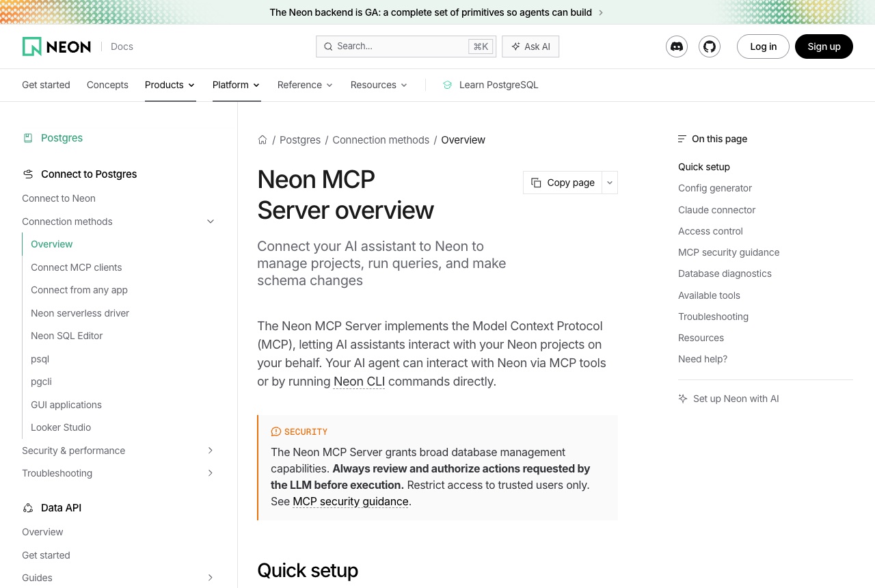Jump to Available tools section

[x=709, y=295]
